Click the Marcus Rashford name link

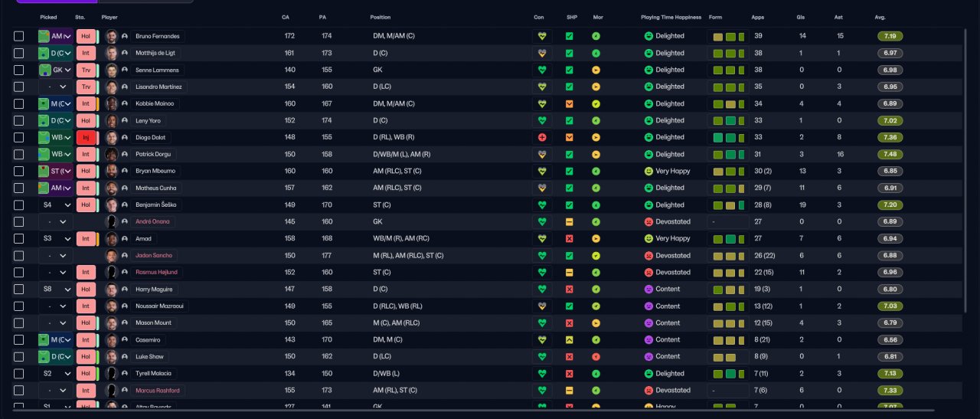point(158,390)
